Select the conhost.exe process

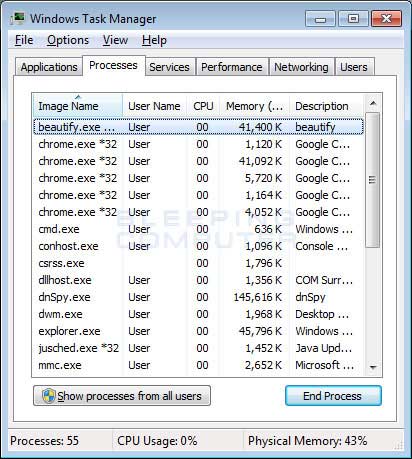click(198, 246)
